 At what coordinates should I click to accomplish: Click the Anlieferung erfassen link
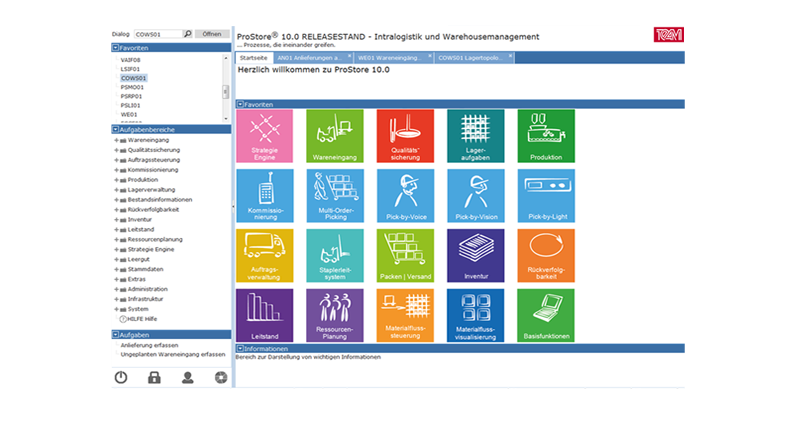coord(149,345)
